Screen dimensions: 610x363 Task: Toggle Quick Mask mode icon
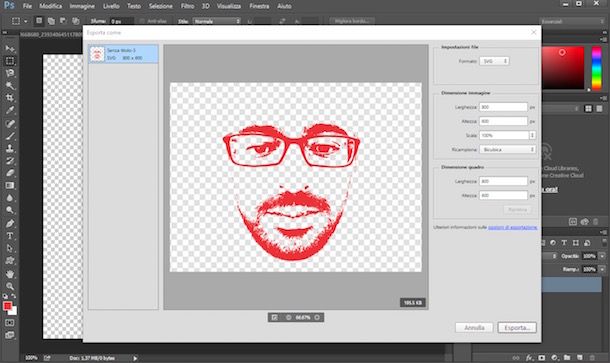coord(10,323)
